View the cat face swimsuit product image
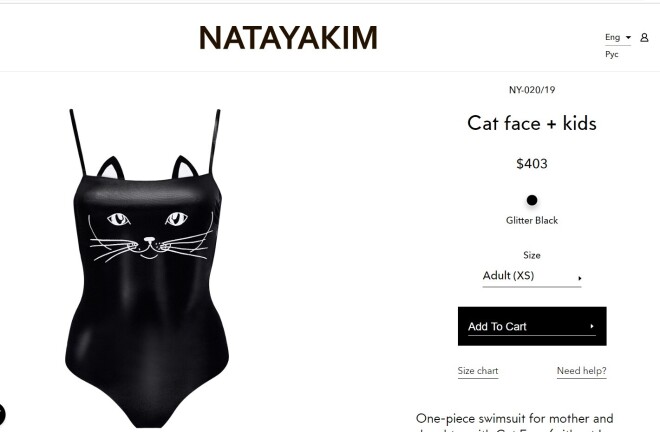Viewport: 660px width, 432px height. 147,268
